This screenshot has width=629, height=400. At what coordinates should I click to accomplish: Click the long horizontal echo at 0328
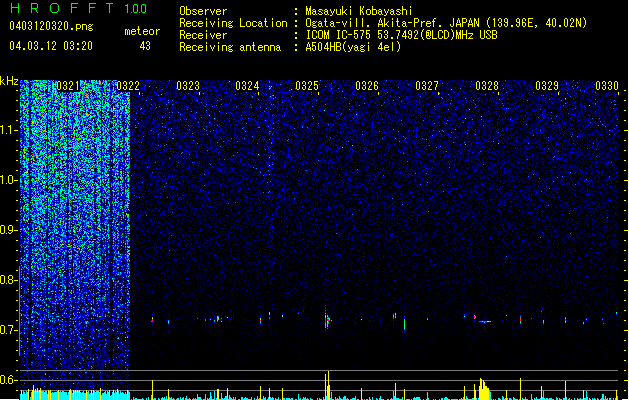(x=485, y=321)
